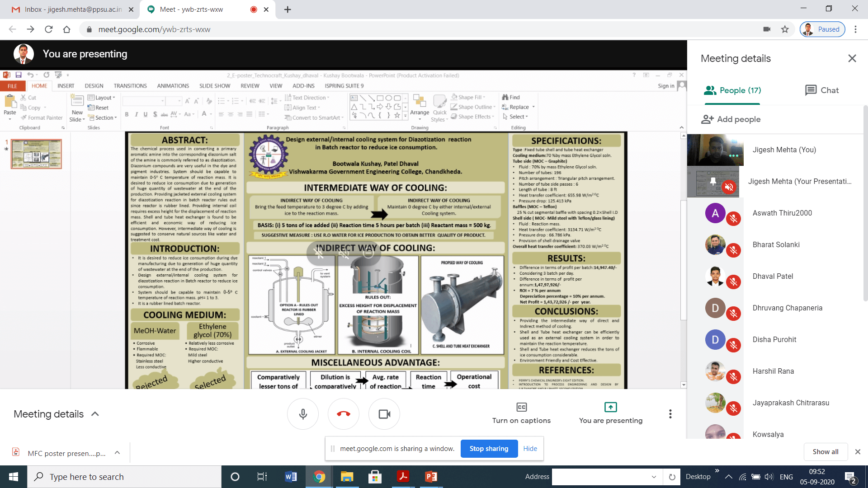Toggle the camera button
Viewport: 868px width, 488px height.
pyautogui.click(x=384, y=414)
